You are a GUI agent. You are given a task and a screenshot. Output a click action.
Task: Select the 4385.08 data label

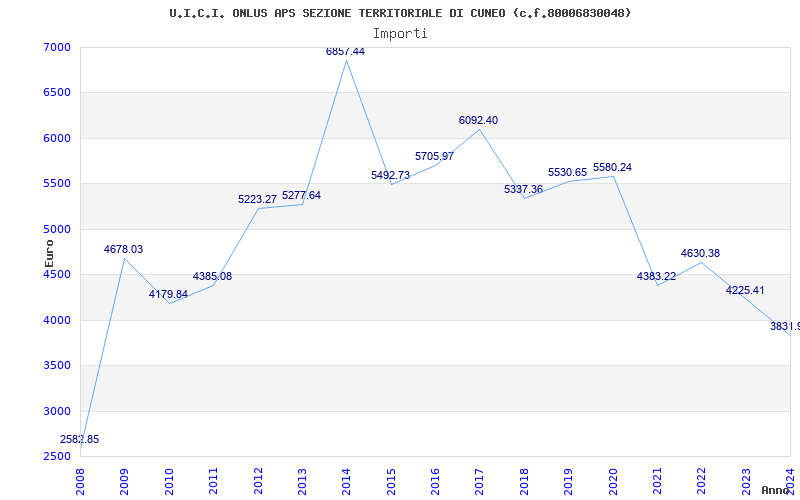(x=212, y=276)
